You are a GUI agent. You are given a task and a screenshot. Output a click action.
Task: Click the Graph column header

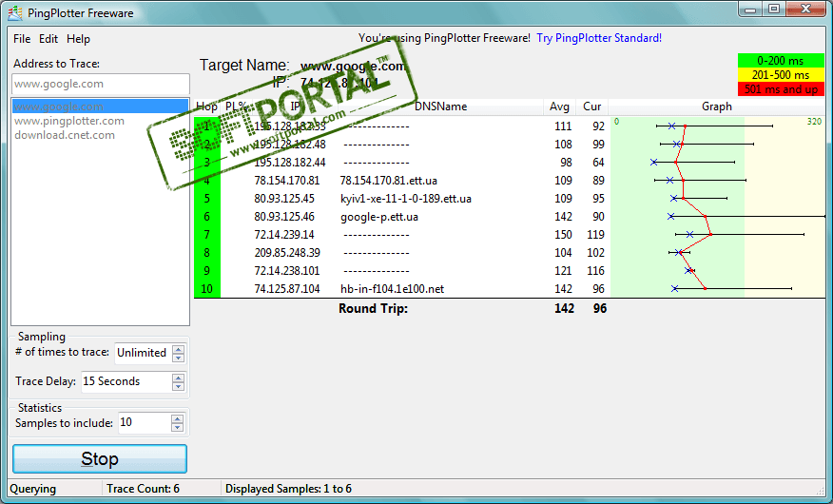click(x=717, y=107)
